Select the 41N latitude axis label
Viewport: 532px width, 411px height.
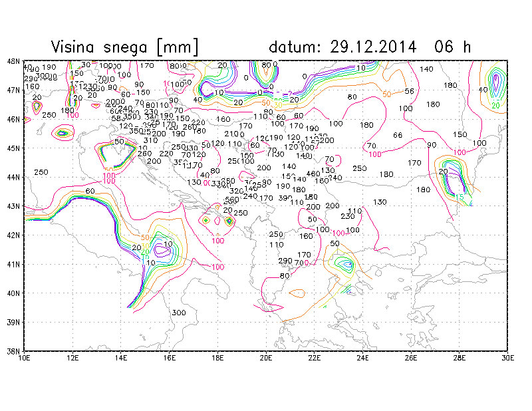click(13, 264)
